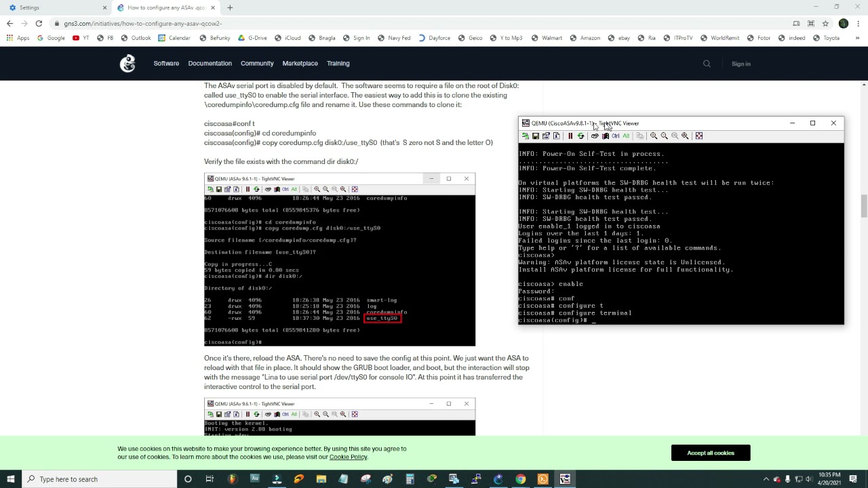Click the red Pause icon in TightVNC toolbar
The height and width of the screenshot is (488, 868).
pos(570,136)
